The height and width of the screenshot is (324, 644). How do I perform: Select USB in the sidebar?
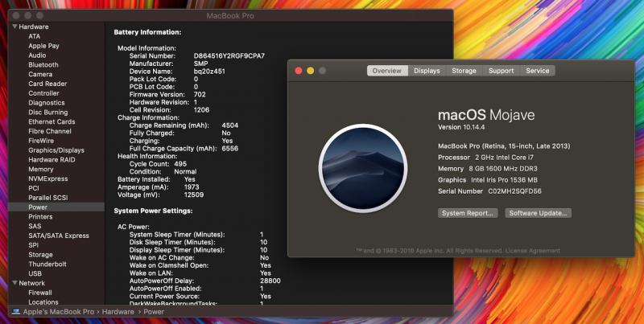click(35, 273)
